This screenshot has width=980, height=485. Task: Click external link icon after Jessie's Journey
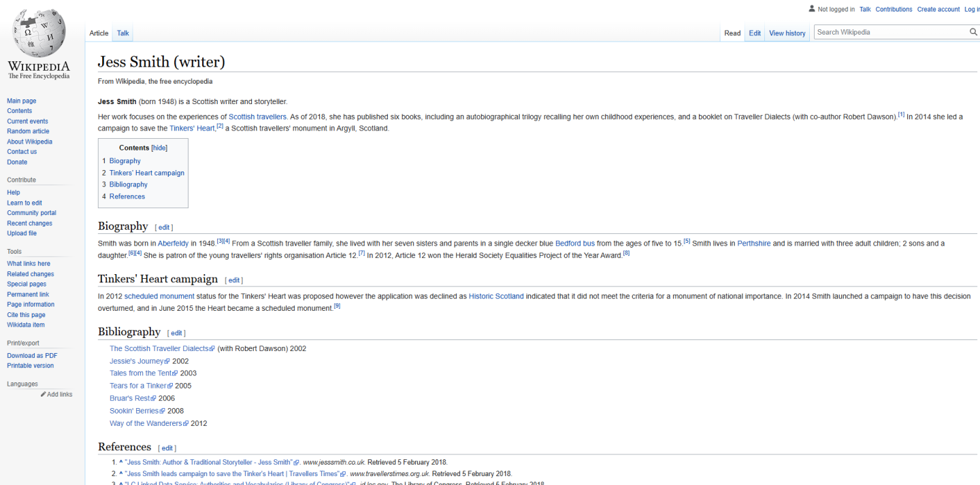pyautogui.click(x=167, y=361)
